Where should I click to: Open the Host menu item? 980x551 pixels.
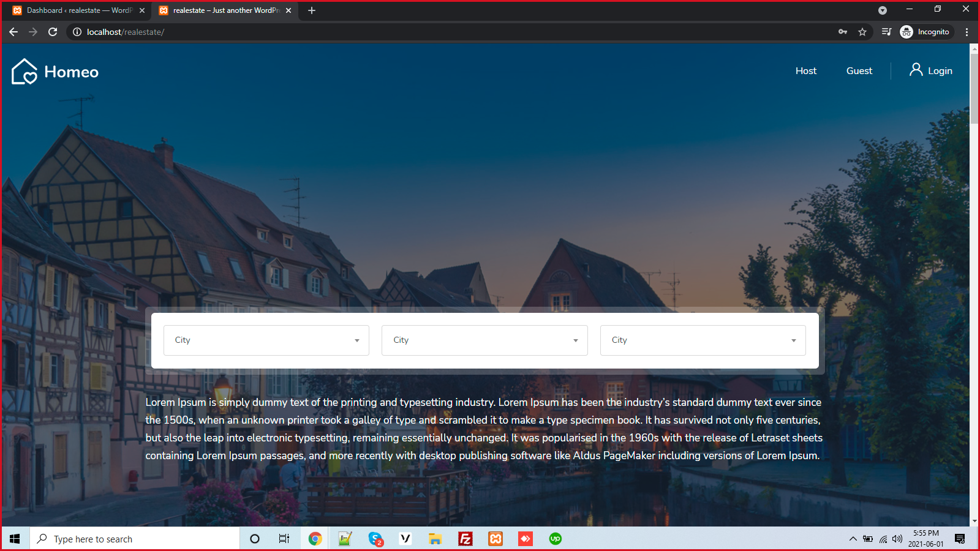point(806,71)
